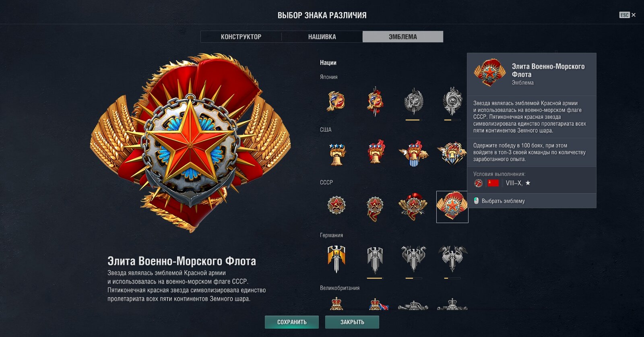Image resolution: width=644 pixels, height=337 pixels.
Task: Select the third Japan silver emblem
Action: click(x=413, y=101)
